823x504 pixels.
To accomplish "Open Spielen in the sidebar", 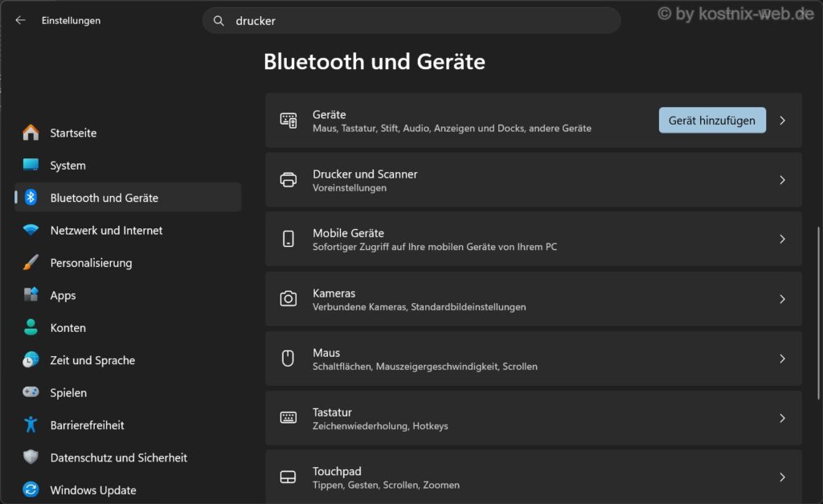I will tap(128, 392).
